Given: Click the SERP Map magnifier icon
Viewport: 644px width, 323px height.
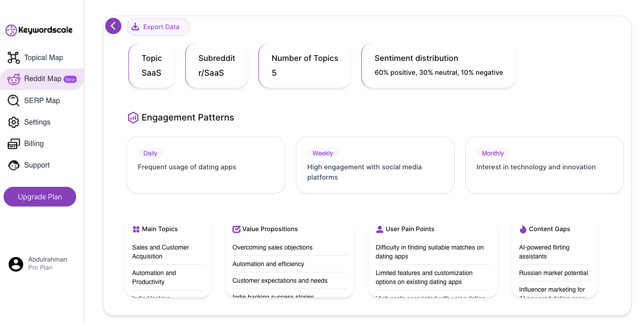Looking at the screenshot, I should point(14,101).
